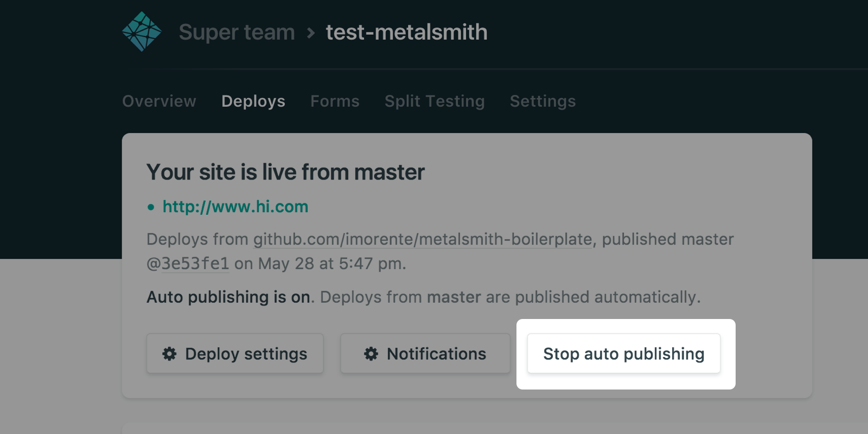
Task: Click the Netlify diamond logo
Action: point(142,32)
